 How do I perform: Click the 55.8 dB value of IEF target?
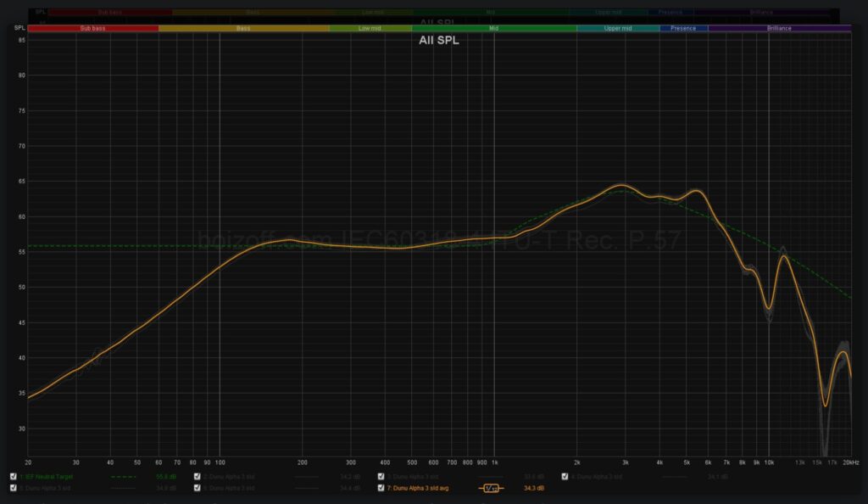(166, 476)
